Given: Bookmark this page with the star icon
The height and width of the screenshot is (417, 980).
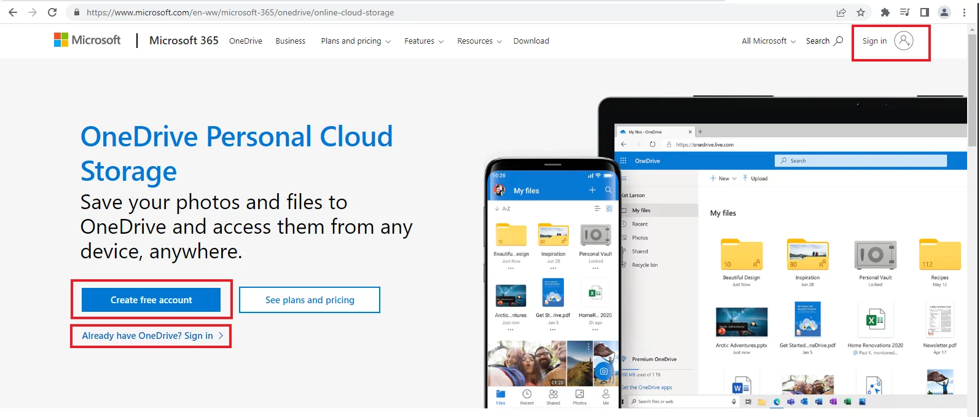Looking at the screenshot, I should (861, 12).
